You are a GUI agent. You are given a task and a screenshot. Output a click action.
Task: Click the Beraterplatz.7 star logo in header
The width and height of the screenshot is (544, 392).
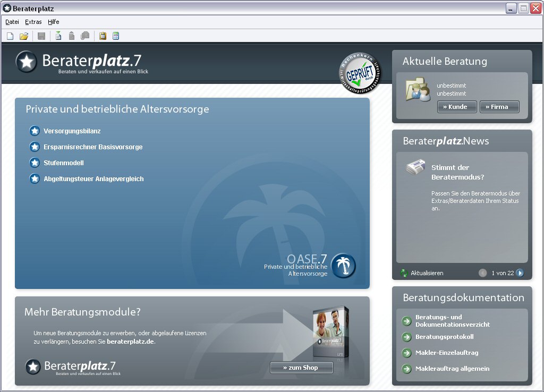27,62
